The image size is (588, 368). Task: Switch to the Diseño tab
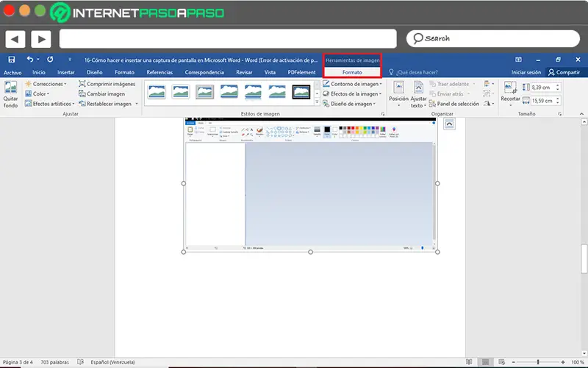(x=95, y=72)
